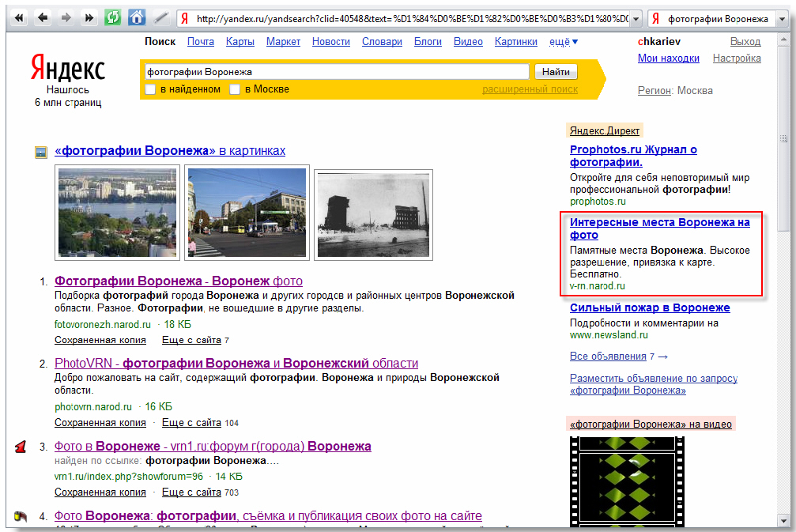Open 'Сохраненная копия' for fotovoronezh.narod.ru

pyautogui.click(x=100, y=340)
